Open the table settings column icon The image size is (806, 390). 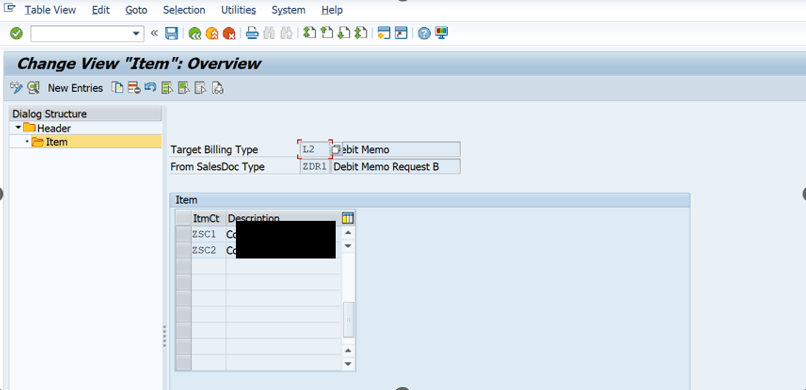[x=348, y=218]
